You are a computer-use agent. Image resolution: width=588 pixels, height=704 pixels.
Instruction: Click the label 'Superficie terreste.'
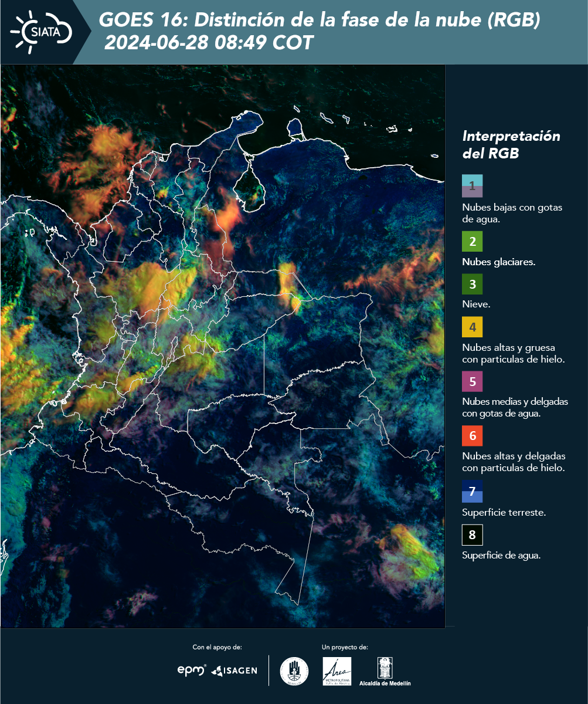point(504,512)
